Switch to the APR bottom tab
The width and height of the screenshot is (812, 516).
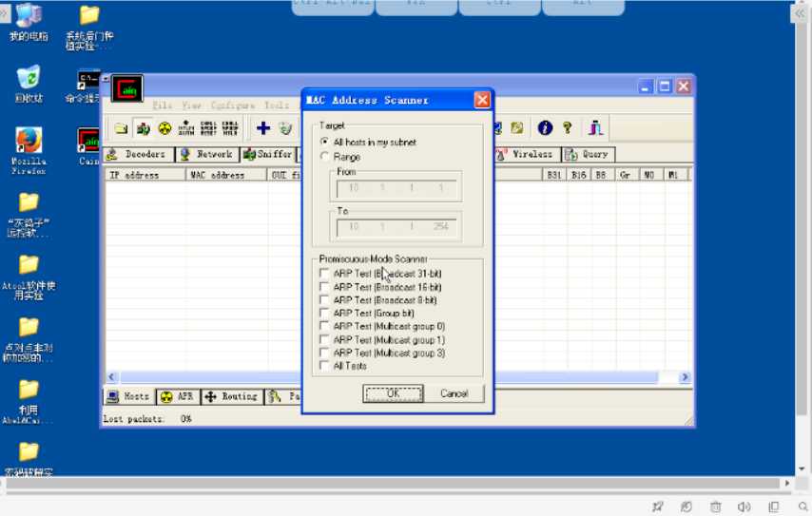click(177, 396)
